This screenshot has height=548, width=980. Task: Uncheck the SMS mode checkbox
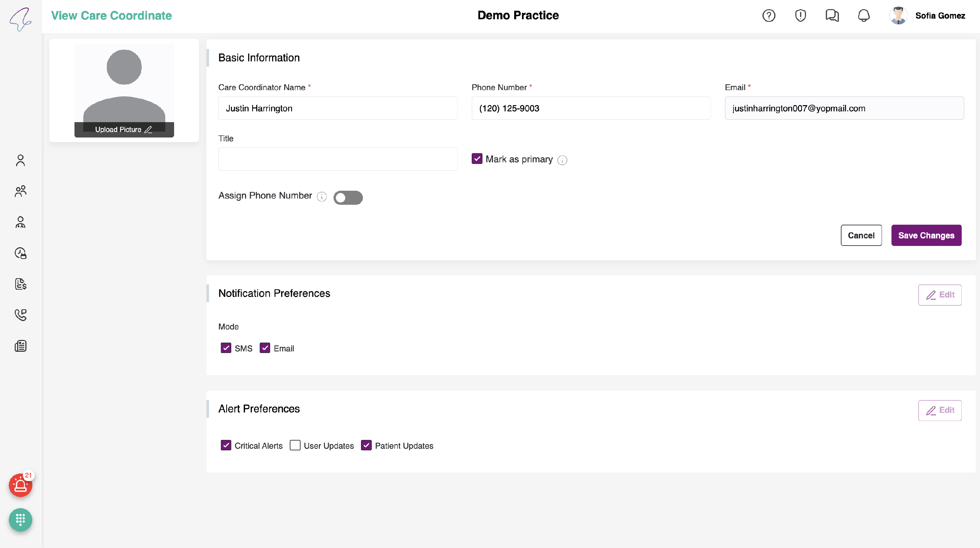pos(226,347)
